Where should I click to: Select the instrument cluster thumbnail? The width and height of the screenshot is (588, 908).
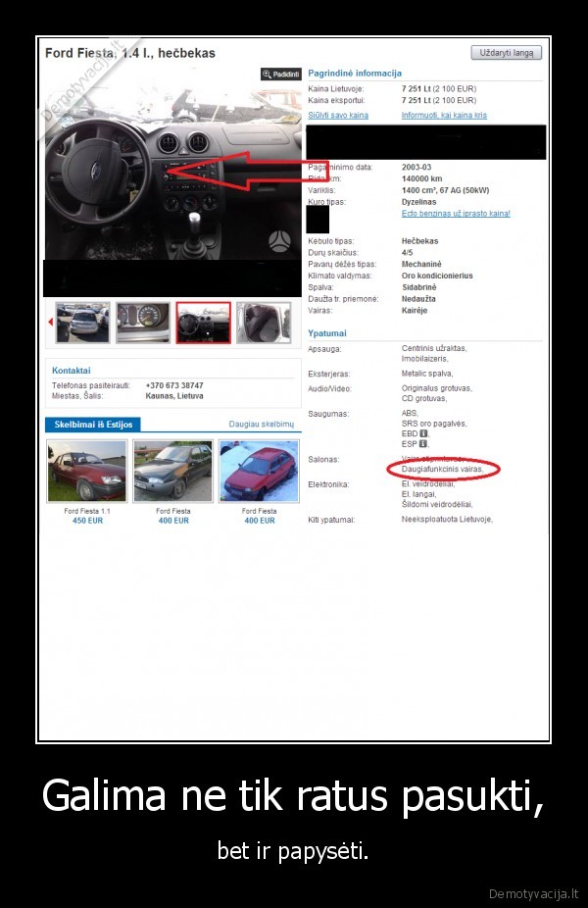143,323
